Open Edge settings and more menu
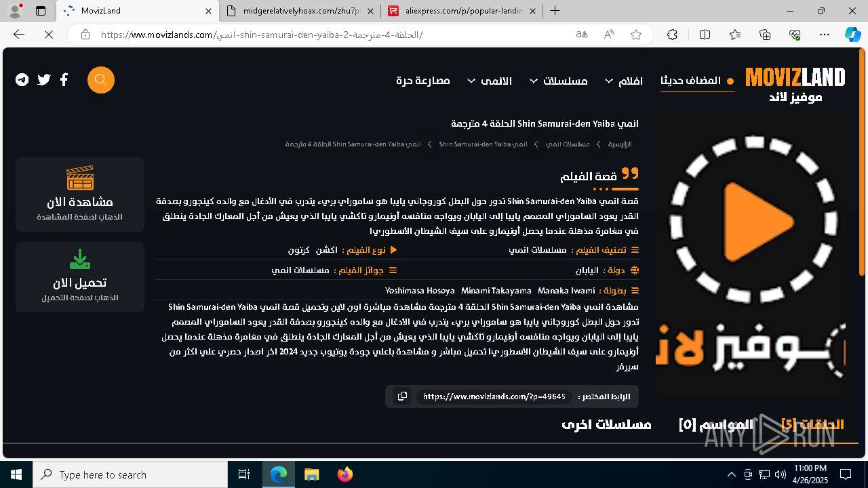The image size is (868, 488). click(825, 35)
